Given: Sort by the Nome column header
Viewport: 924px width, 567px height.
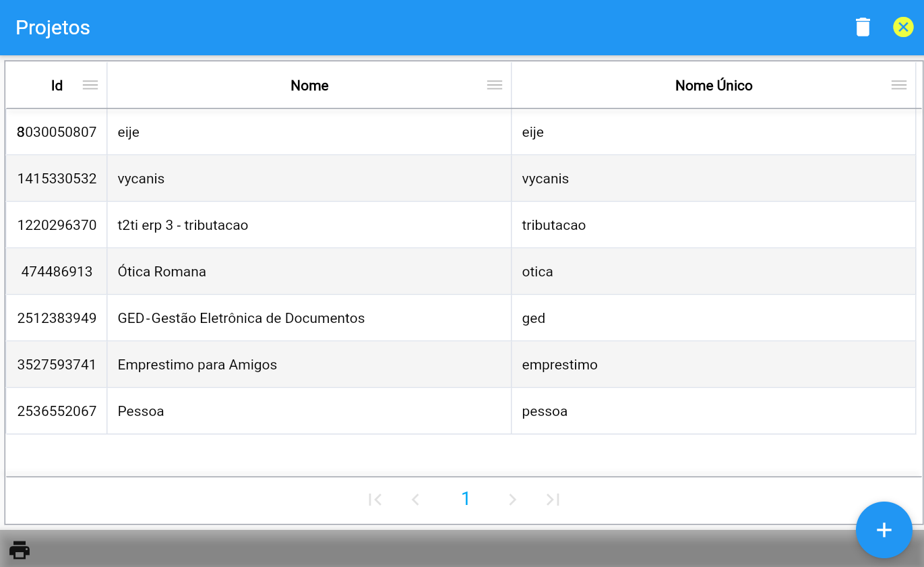Looking at the screenshot, I should point(309,86).
